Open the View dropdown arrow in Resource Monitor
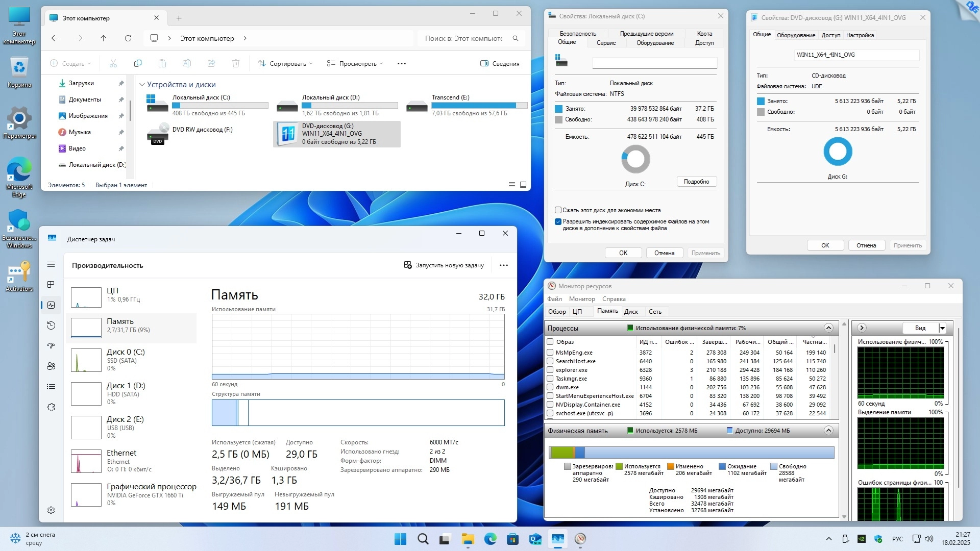 coord(942,328)
